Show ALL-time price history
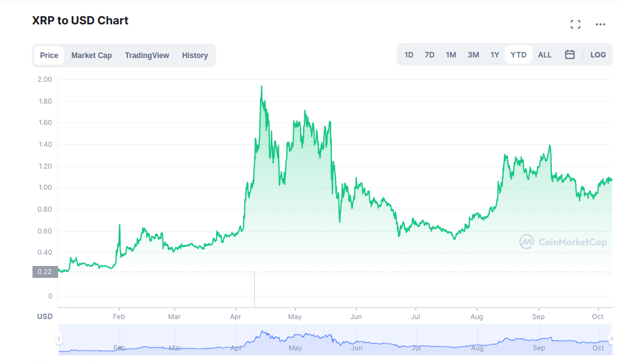This screenshot has width=618, height=364. pyautogui.click(x=544, y=54)
